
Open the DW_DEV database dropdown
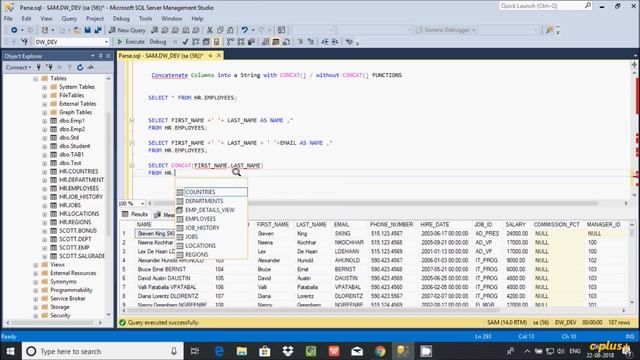pos(106,42)
